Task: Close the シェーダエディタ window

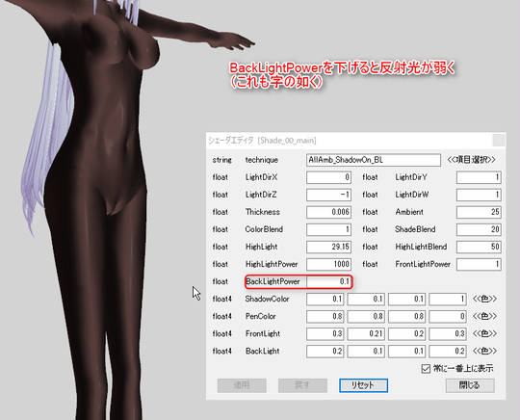Action: point(499,141)
